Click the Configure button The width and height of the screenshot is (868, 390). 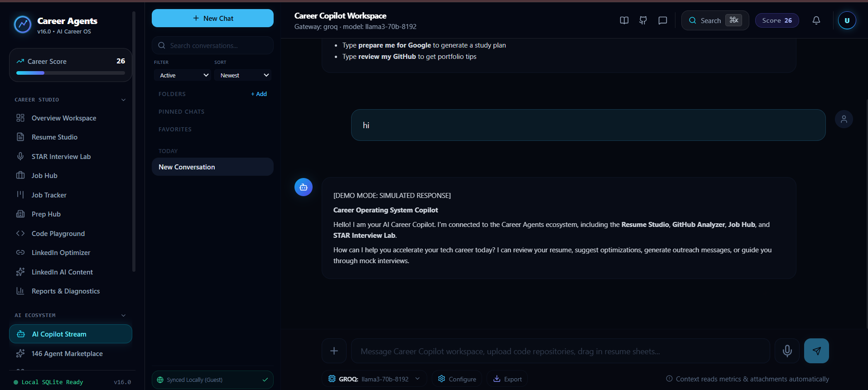[x=457, y=379]
